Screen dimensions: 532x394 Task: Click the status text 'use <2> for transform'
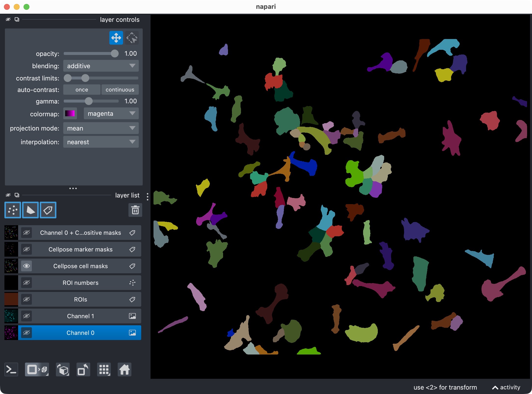pos(445,387)
